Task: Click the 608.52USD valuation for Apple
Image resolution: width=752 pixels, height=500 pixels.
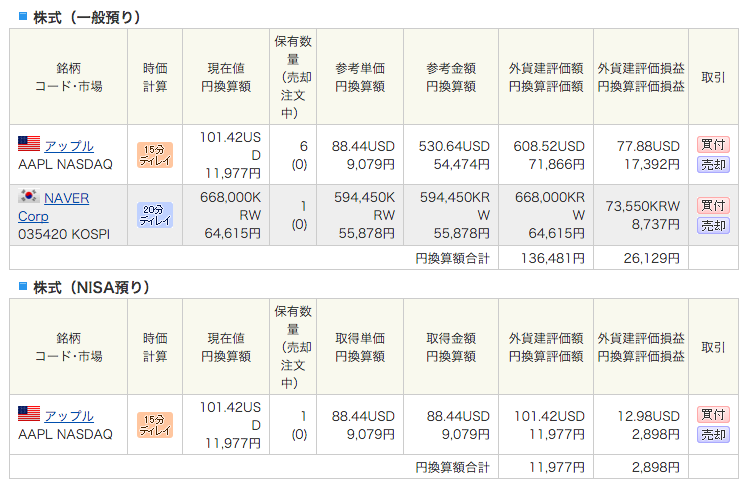Action: point(549,146)
